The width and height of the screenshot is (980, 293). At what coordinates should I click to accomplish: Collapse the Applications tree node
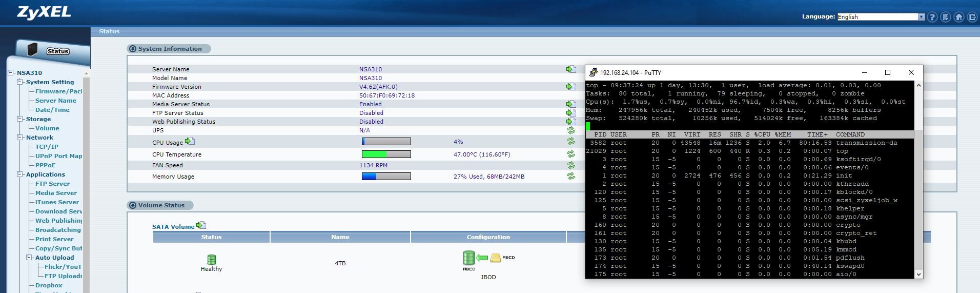20,174
